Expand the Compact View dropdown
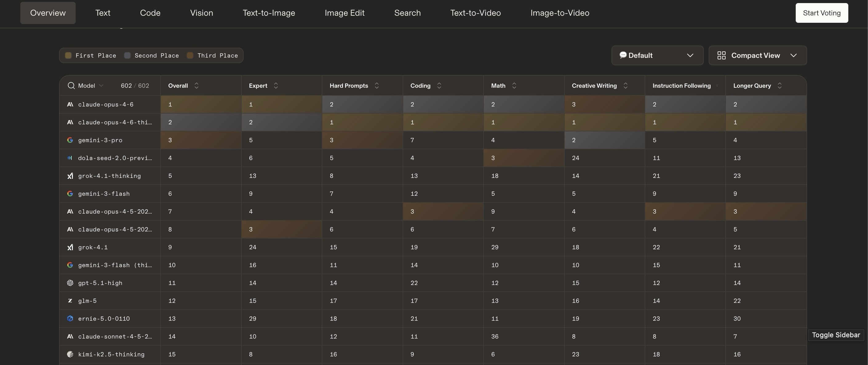The image size is (868, 365). (757, 55)
